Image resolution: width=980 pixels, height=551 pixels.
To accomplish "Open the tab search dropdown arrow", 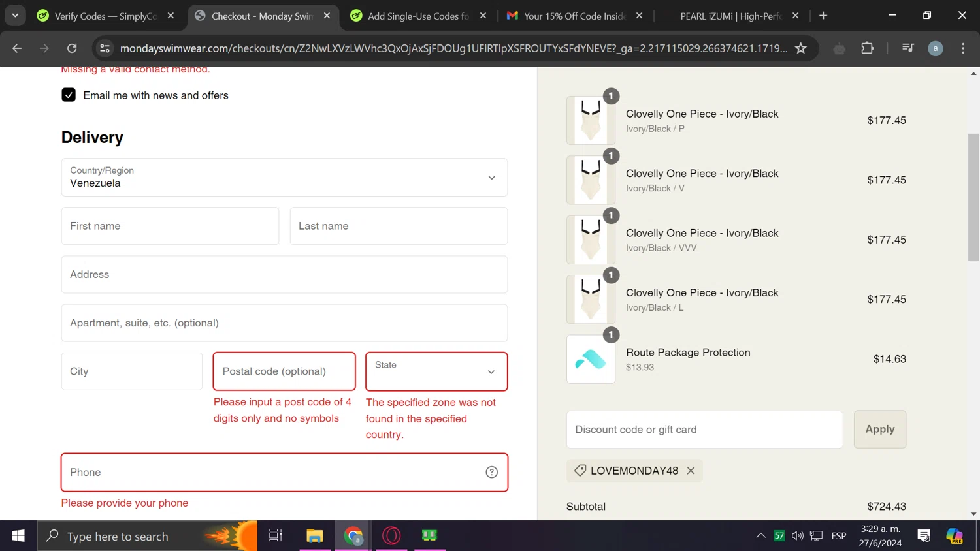I will click(15, 16).
